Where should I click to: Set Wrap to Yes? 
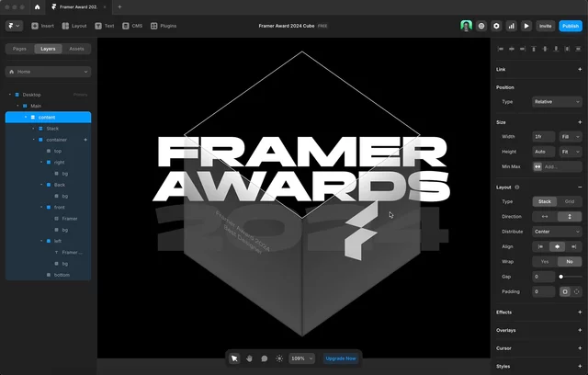[x=545, y=261]
